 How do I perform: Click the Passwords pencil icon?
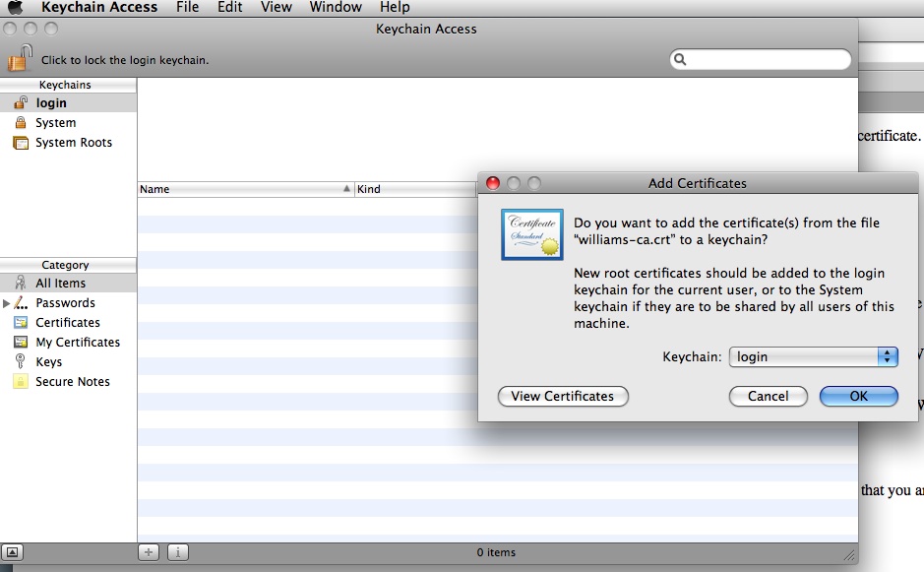click(21, 303)
